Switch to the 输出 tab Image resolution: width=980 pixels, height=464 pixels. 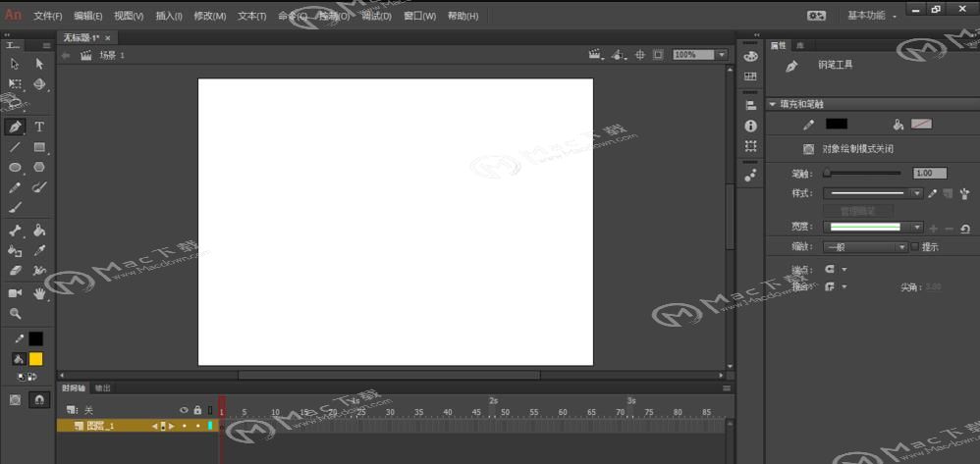[102, 387]
